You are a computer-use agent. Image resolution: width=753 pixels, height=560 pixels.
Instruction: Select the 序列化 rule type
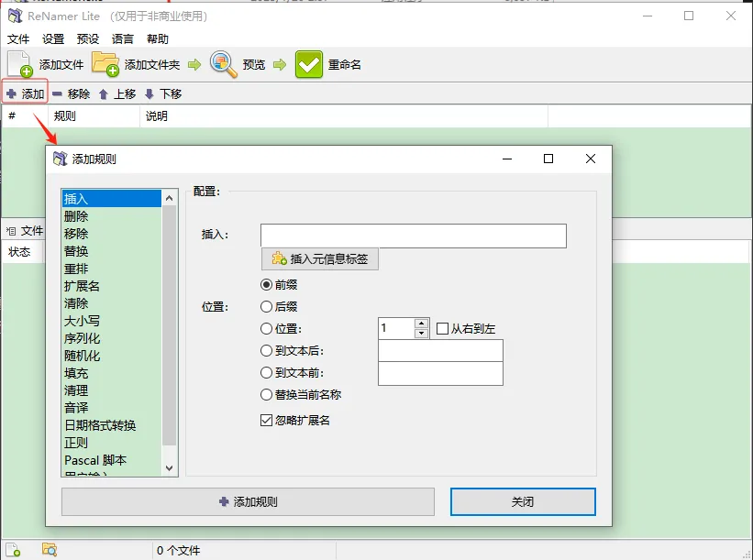pos(111,338)
